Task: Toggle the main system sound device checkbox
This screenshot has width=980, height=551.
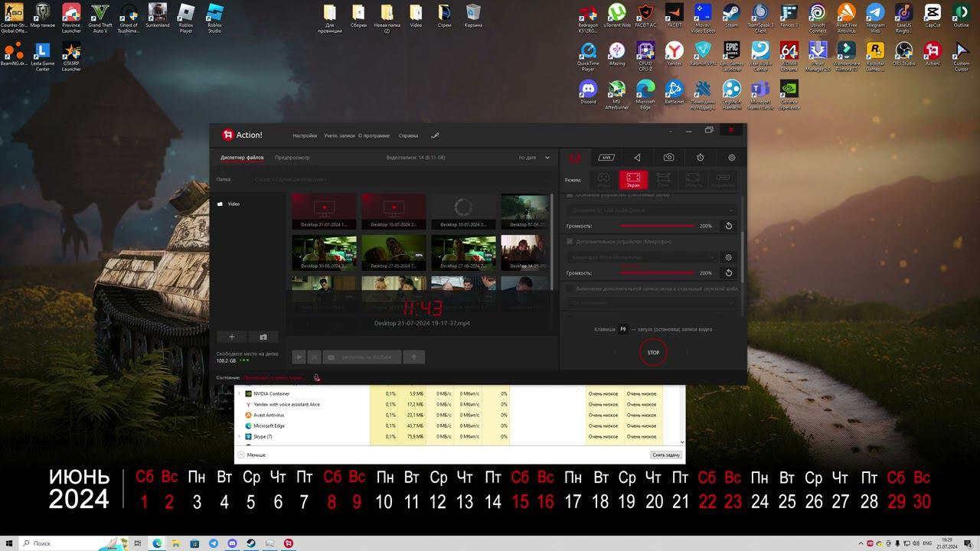Action: coord(570,195)
